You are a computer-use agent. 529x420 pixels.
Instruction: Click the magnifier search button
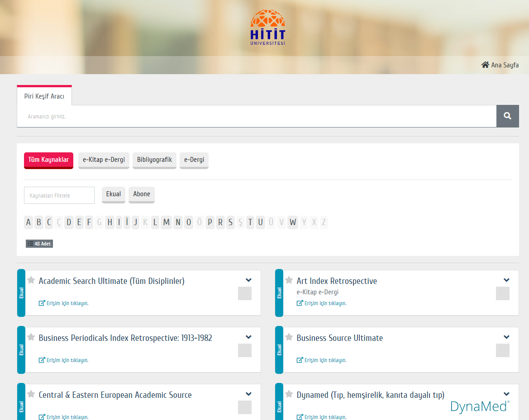(x=507, y=116)
